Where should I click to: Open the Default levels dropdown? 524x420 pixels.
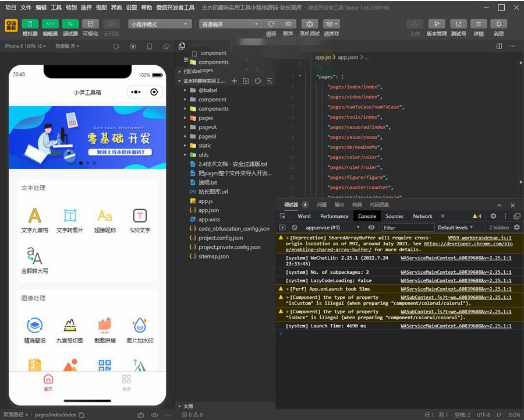(x=455, y=228)
